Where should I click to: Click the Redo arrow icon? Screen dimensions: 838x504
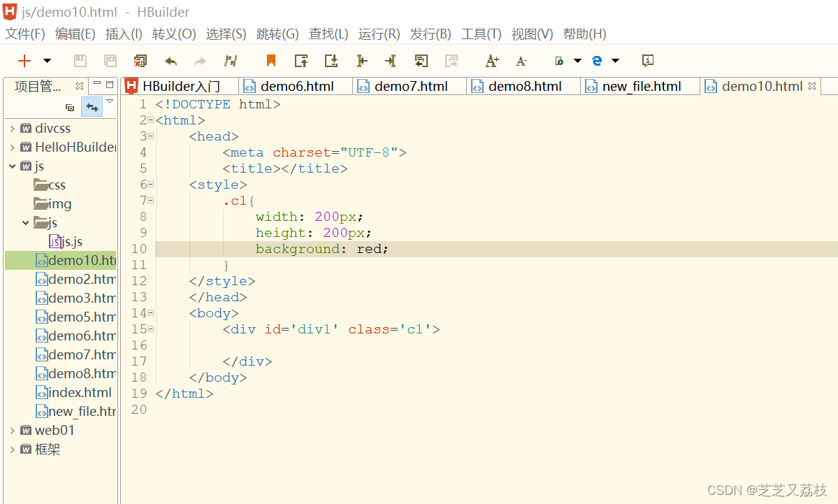201,61
